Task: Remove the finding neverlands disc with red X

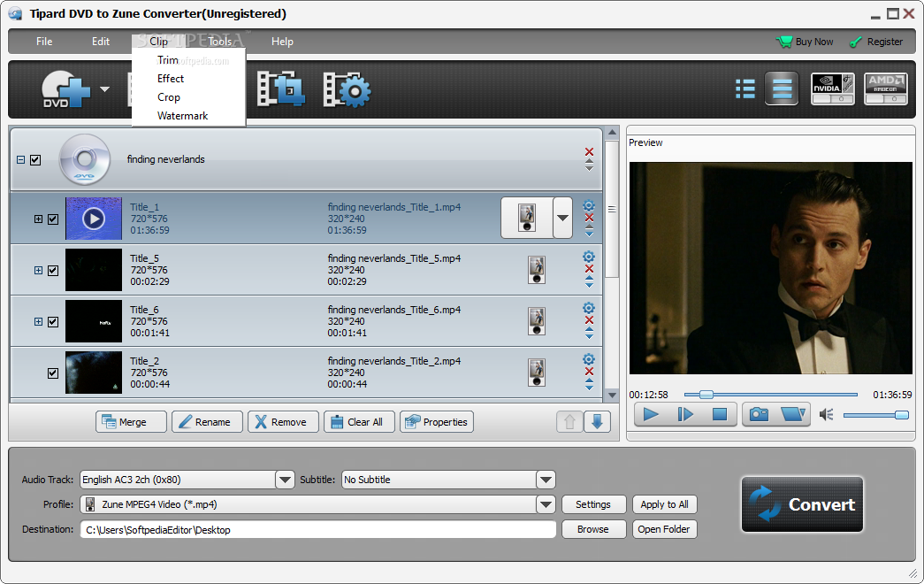Action: coord(589,151)
